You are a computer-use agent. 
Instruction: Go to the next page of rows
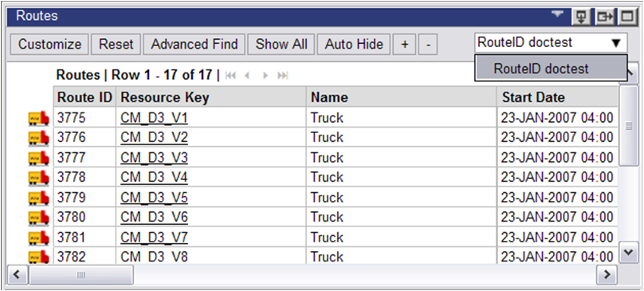click(x=265, y=76)
